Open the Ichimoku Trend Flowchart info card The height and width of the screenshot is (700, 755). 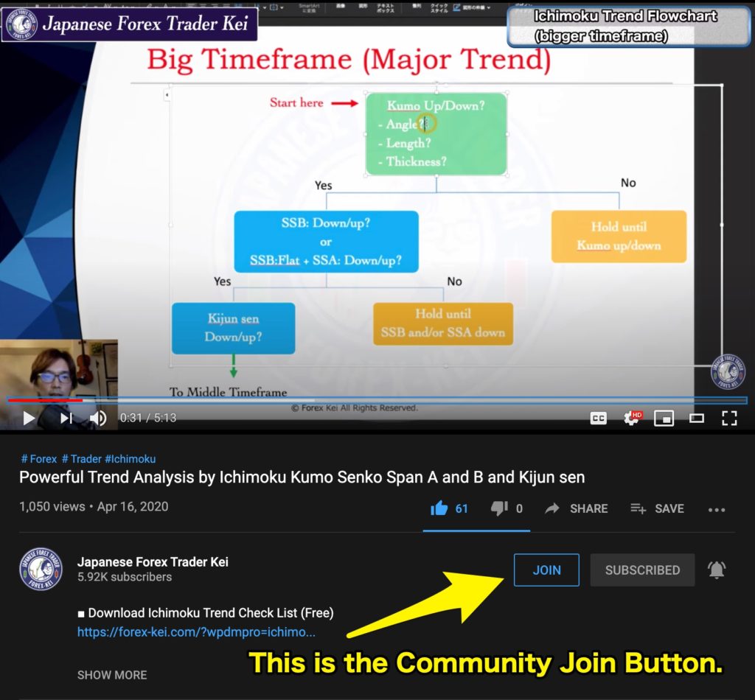[x=628, y=26]
